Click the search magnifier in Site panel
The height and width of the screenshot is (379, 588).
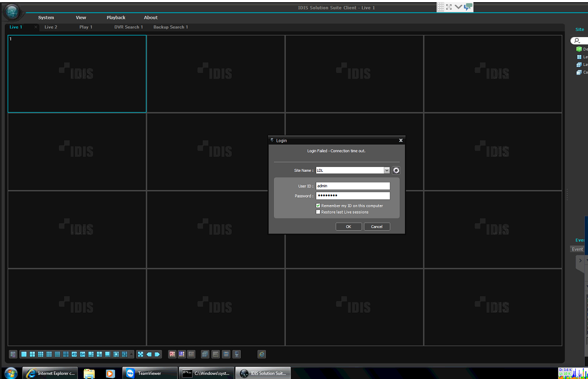point(577,41)
